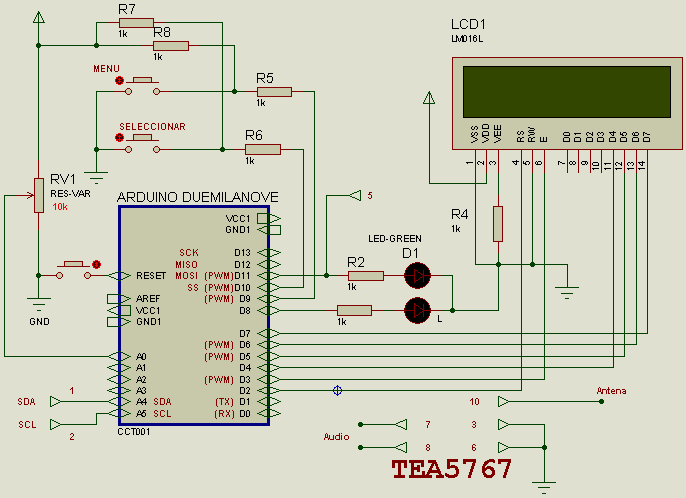
Task: Click the MENU push-button switch
Action: click(143, 86)
